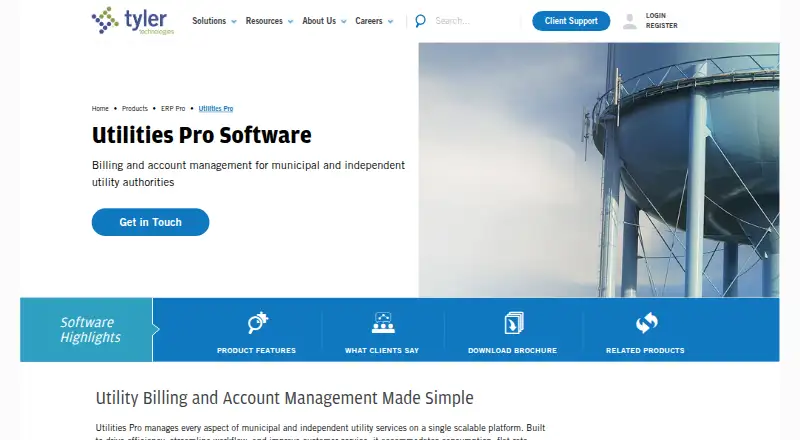The image size is (800, 440).
Task: Go to Products breadcrumb link
Action: [135, 109]
